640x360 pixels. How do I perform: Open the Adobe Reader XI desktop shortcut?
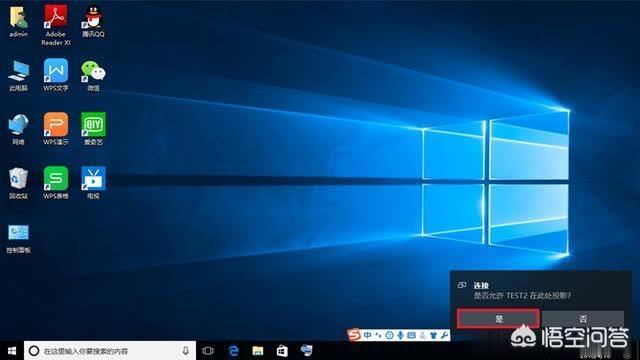click(x=56, y=24)
